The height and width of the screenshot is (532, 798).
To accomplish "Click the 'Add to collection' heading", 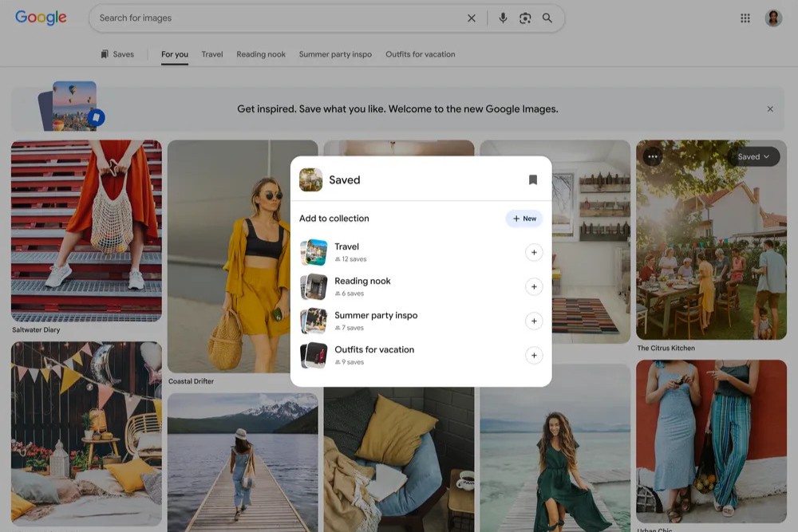I will pyautogui.click(x=334, y=219).
